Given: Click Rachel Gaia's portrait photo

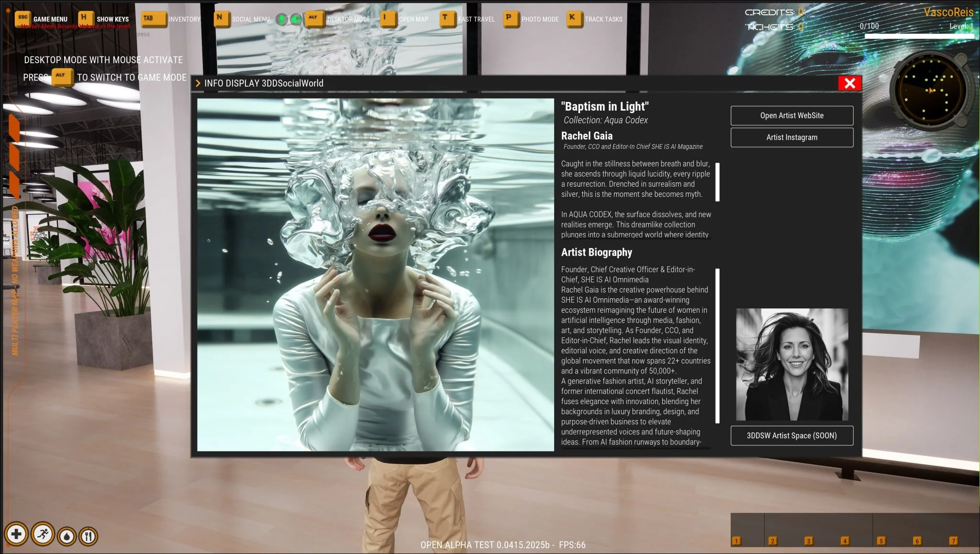Looking at the screenshot, I should click(791, 364).
